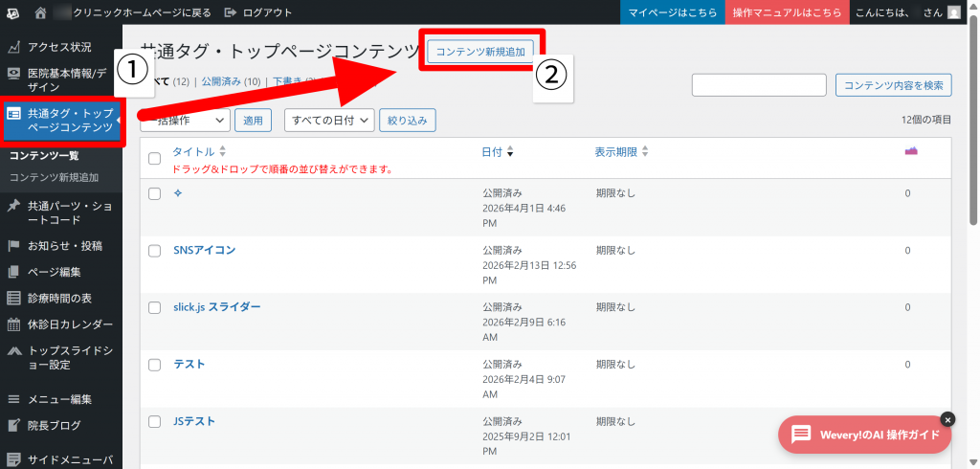
Task: Click the pin icon for 共通パーツ・ショートコード
Action: click(13, 206)
